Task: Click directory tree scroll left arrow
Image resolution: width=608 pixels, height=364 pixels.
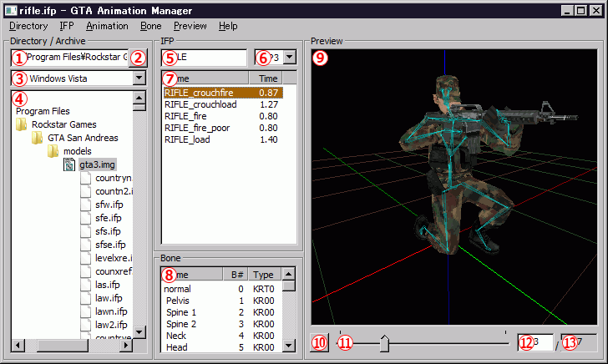Action: coord(18,345)
